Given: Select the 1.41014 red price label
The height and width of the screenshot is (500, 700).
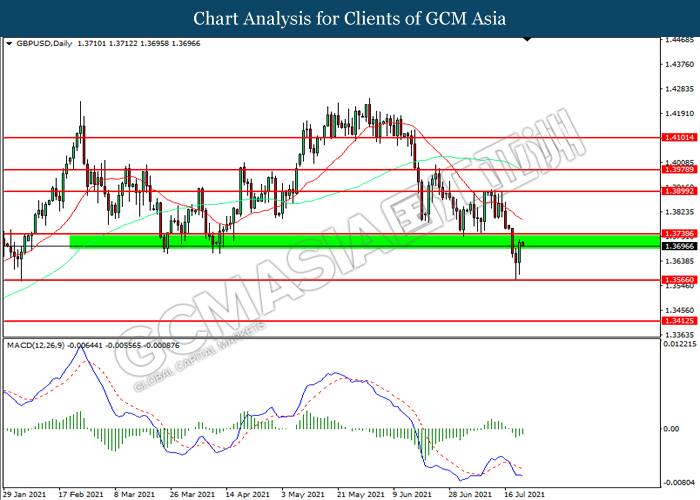Looking at the screenshot, I should 679,138.
